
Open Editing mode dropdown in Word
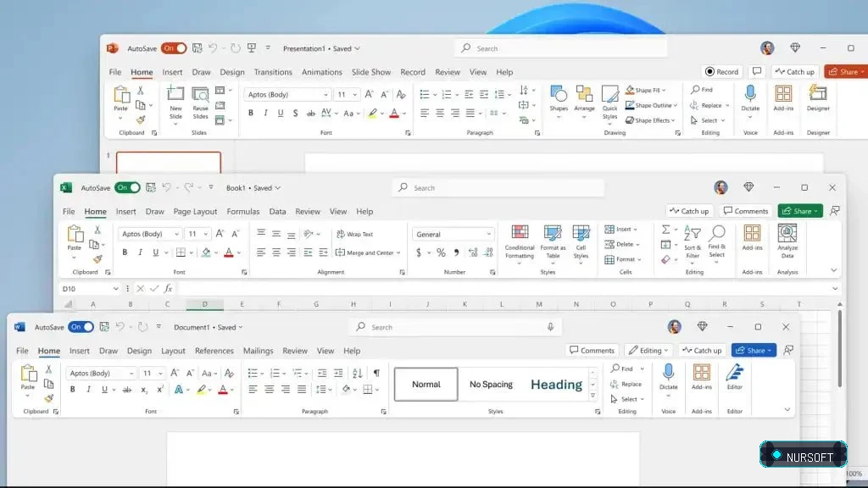click(x=648, y=350)
